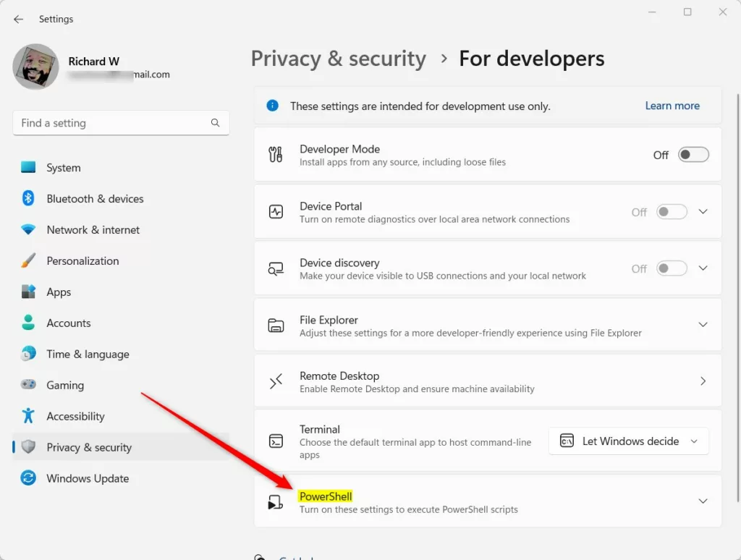Image resolution: width=741 pixels, height=560 pixels.
Task: Click the search magnifier icon
Action: [x=215, y=123]
